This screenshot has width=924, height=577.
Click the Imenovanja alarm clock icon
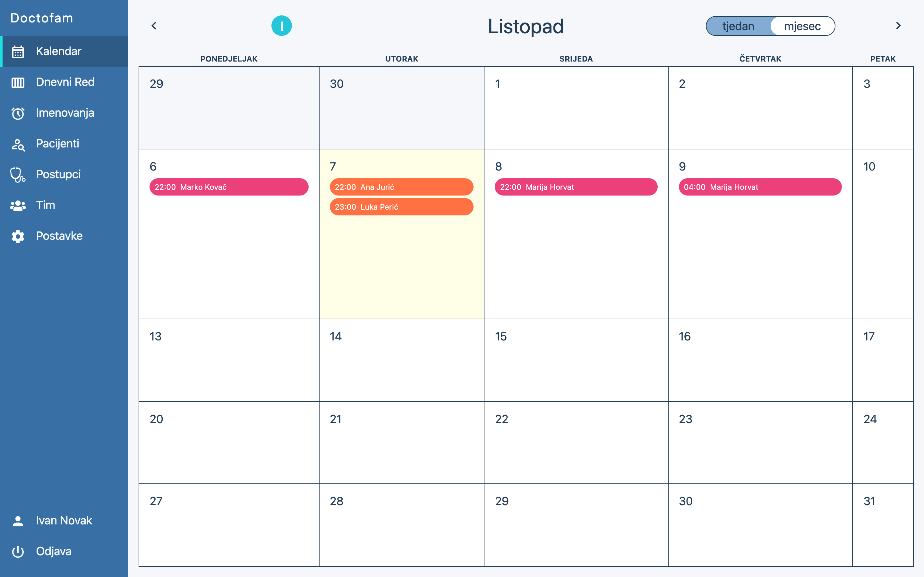coord(18,113)
